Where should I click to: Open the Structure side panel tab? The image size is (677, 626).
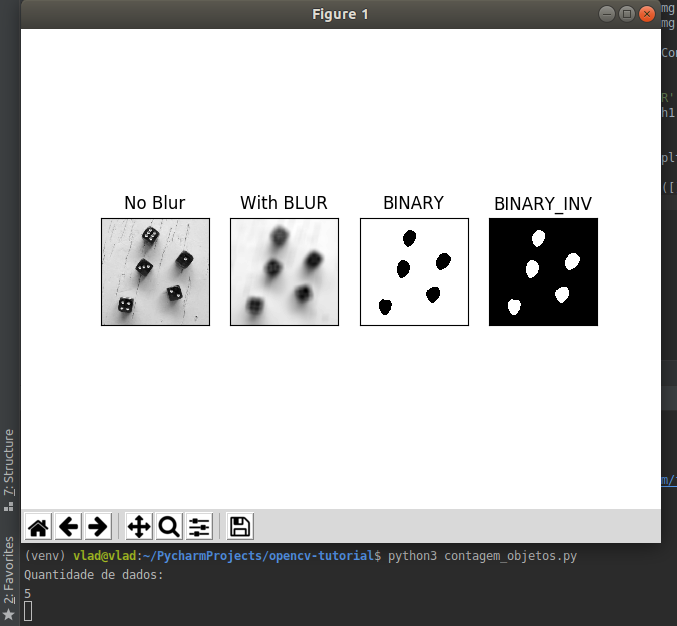coord(9,470)
